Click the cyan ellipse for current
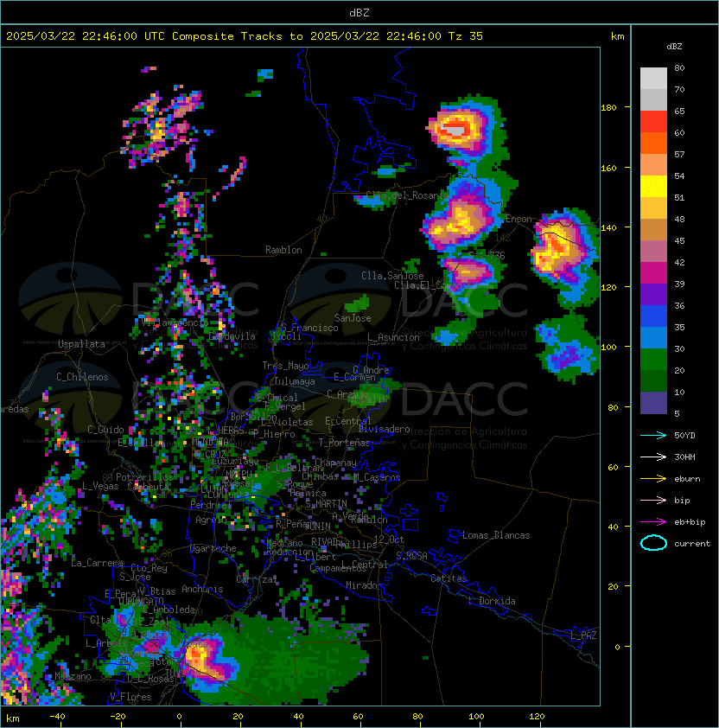Screen dimensions: 719x728 pos(653,543)
